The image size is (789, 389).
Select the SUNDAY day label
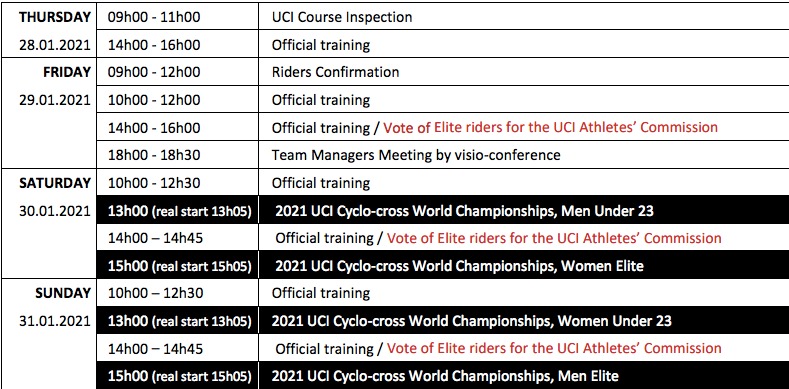coord(63,293)
